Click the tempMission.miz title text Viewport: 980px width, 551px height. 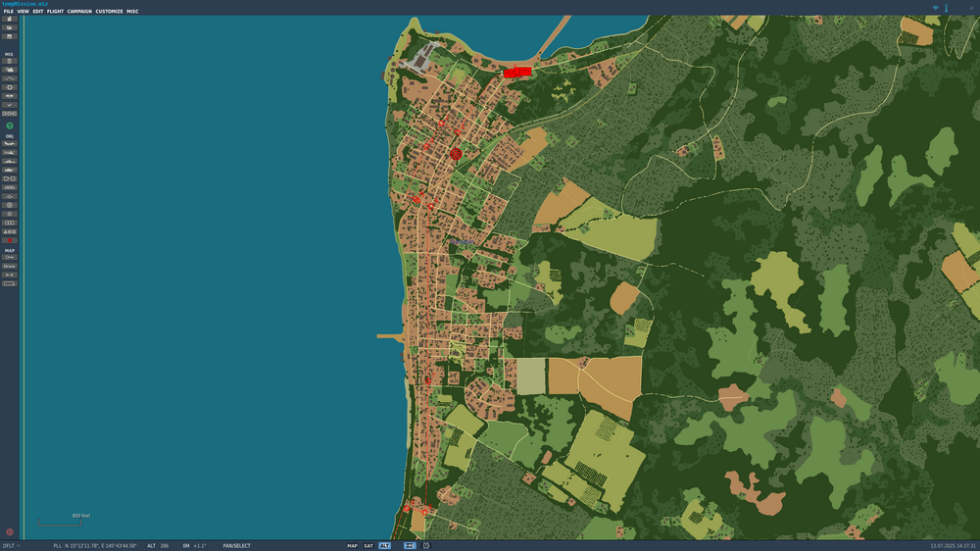coord(25,4)
